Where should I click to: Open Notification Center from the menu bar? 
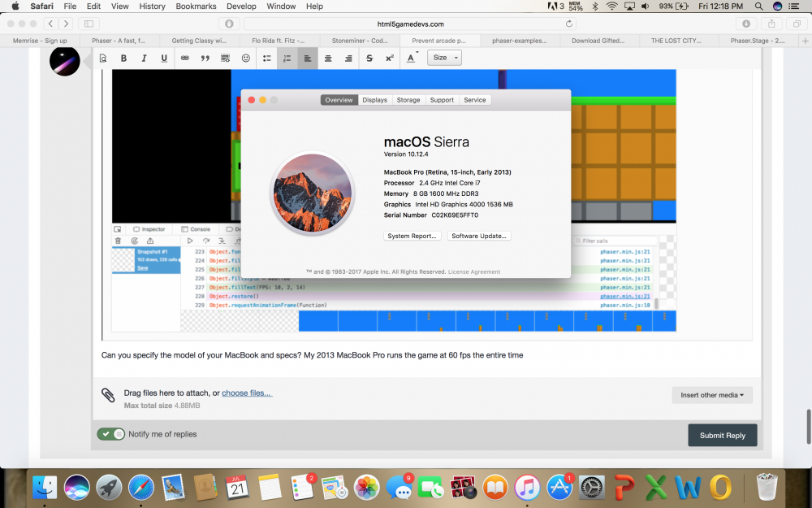[794, 7]
